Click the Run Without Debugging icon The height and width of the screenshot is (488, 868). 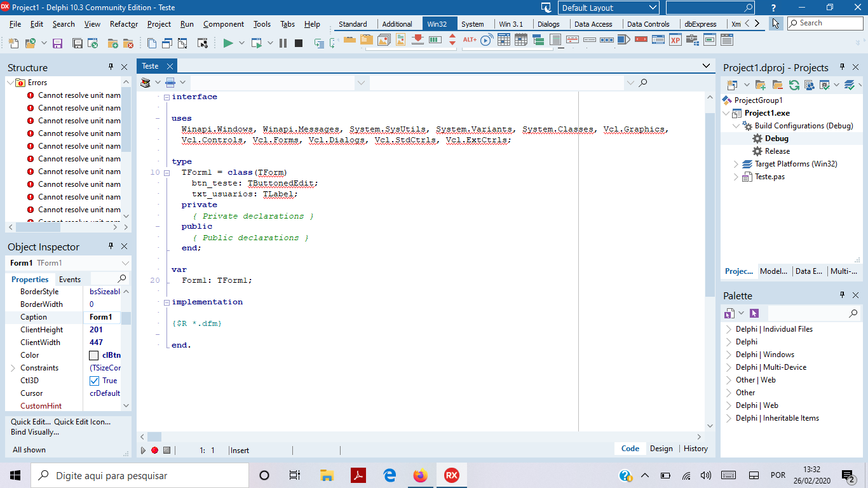pos(257,43)
